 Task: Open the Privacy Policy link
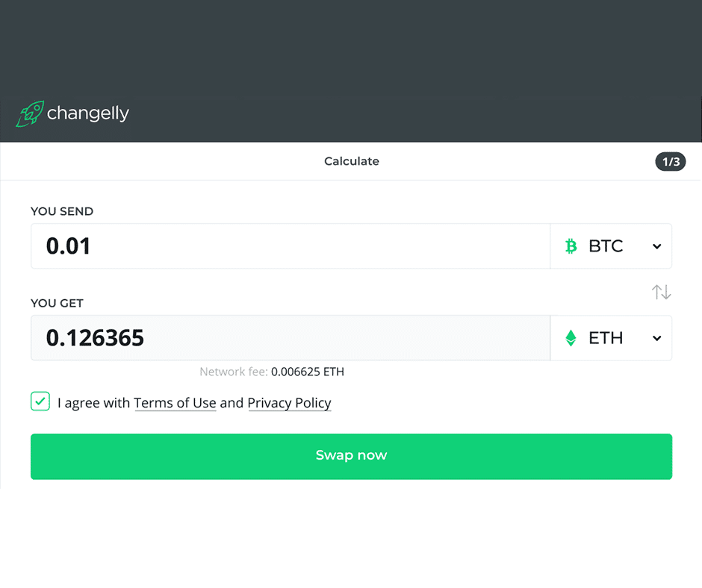[x=289, y=403]
